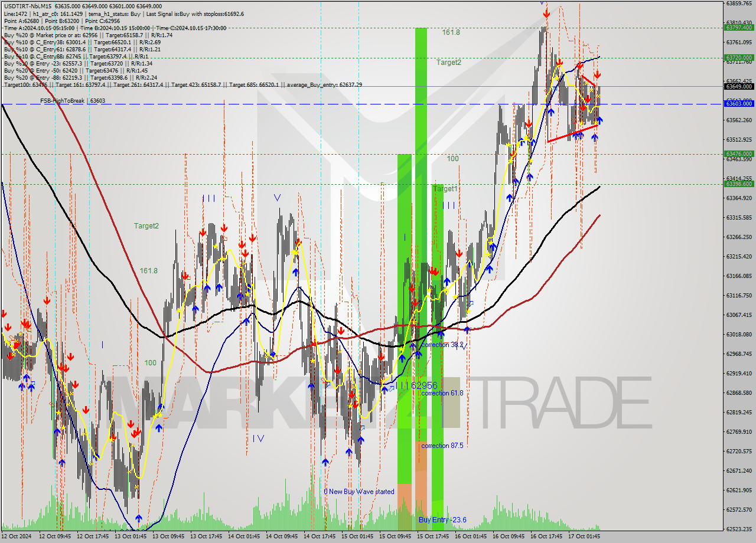Click the 'correction 87.5' label
The image size is (756, 543).
tap(442, 446)
